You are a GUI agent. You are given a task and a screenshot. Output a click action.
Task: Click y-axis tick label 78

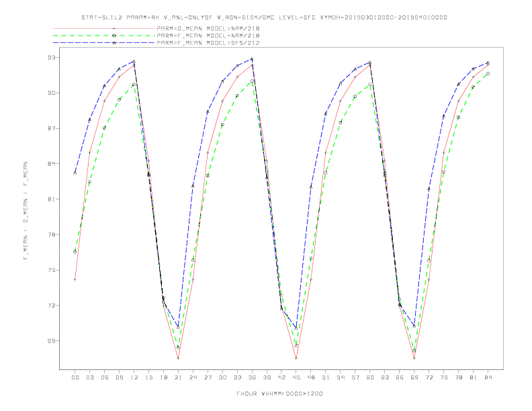click(x=51, y=234)
